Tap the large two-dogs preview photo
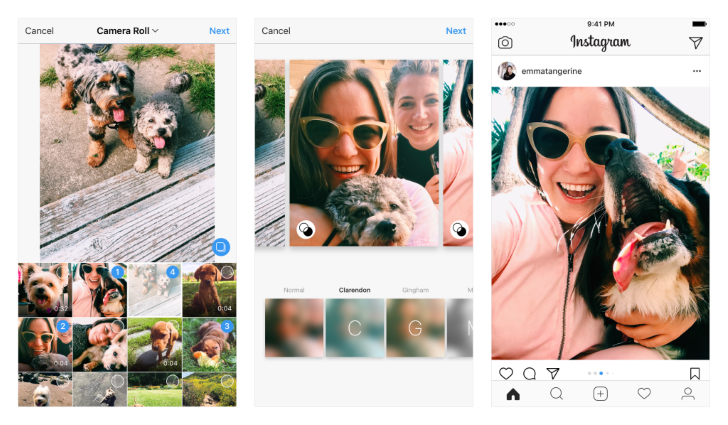Viewport: 728px width, 425px height. coord(127,152)
